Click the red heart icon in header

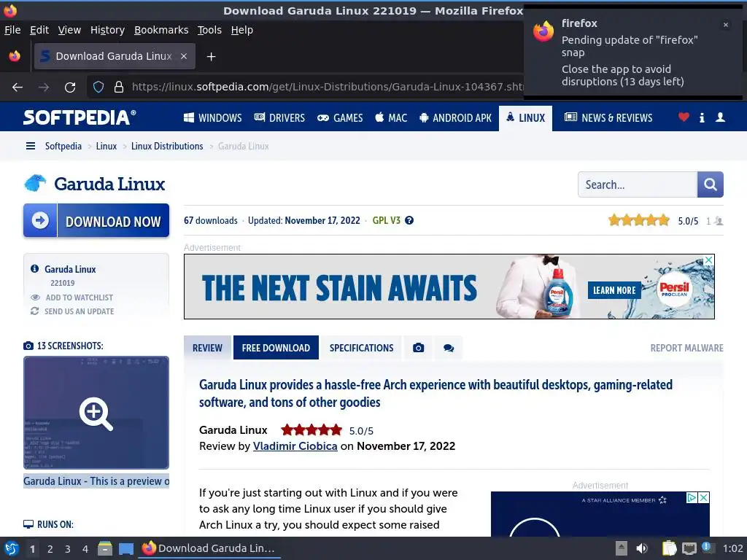pos(684,117)
